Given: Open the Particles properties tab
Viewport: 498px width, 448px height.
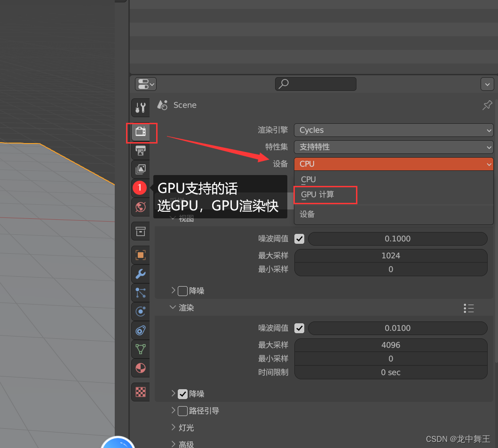Looking at the screenshot, I should [x=141, y=293].
